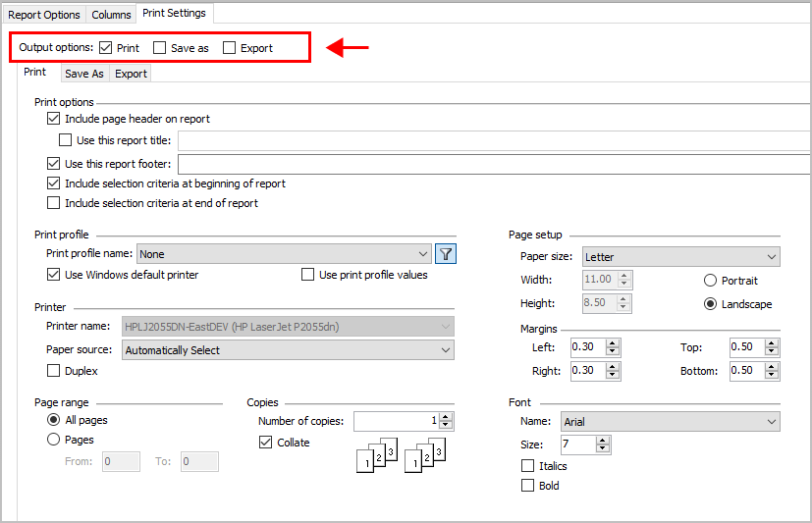Click the report footer text field
812x523 pixels.
coord(491,164)
